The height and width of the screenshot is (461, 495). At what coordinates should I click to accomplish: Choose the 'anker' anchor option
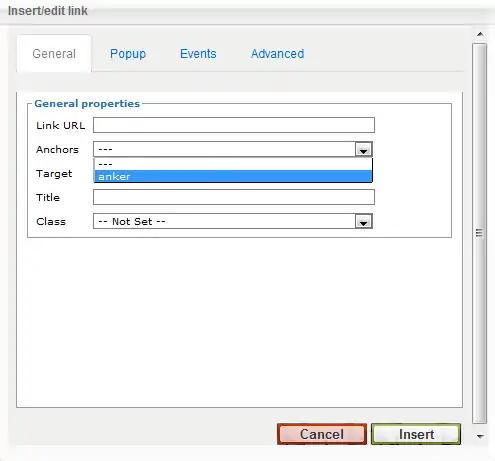233,176
